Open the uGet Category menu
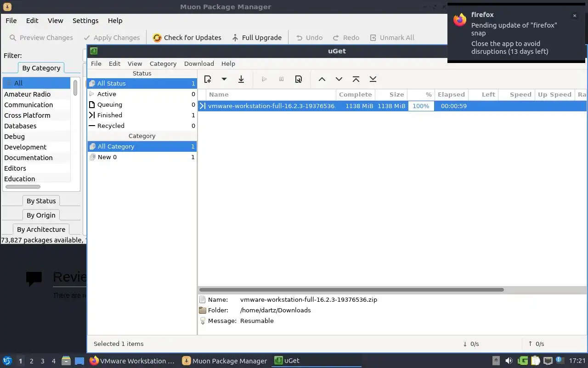This screenshot has height=368, width=588. (163, 63)
